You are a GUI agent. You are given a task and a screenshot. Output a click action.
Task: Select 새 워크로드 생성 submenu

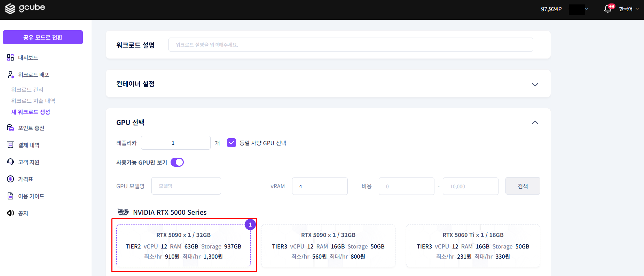point(31,112)
